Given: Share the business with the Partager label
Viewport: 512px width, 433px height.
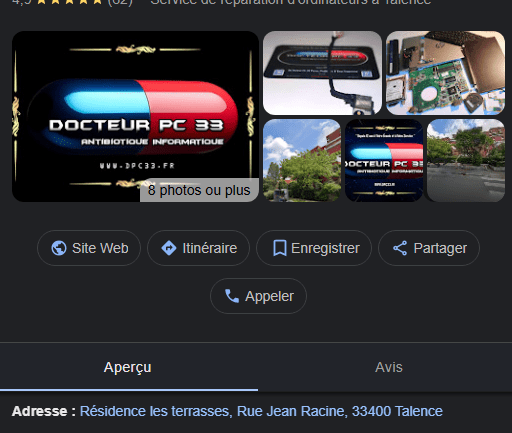Looking at the screenshot, I should pos(440,248).
